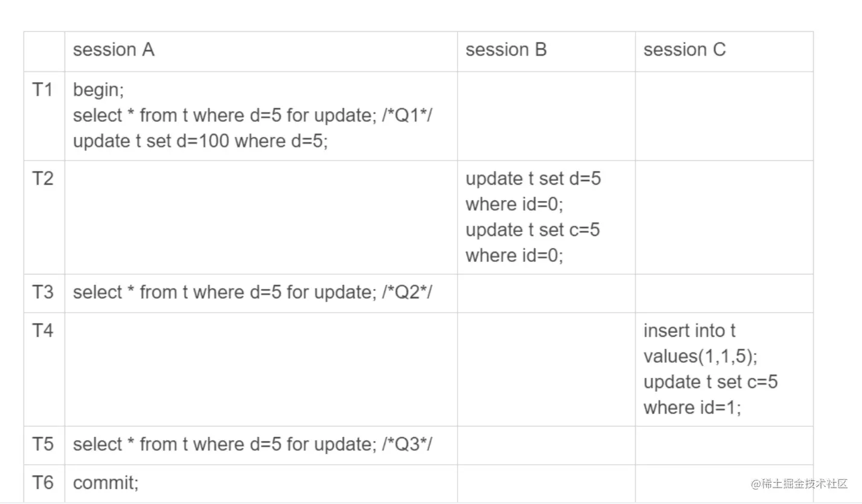Select the T2 row label
The image size is (862, 504).
pyautogui.click(x=42, y=179)
